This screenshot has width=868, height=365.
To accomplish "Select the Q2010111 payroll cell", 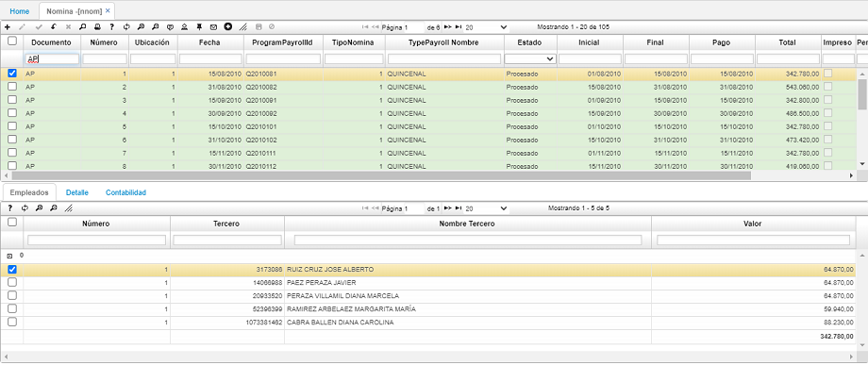I will tap(283, 153).
